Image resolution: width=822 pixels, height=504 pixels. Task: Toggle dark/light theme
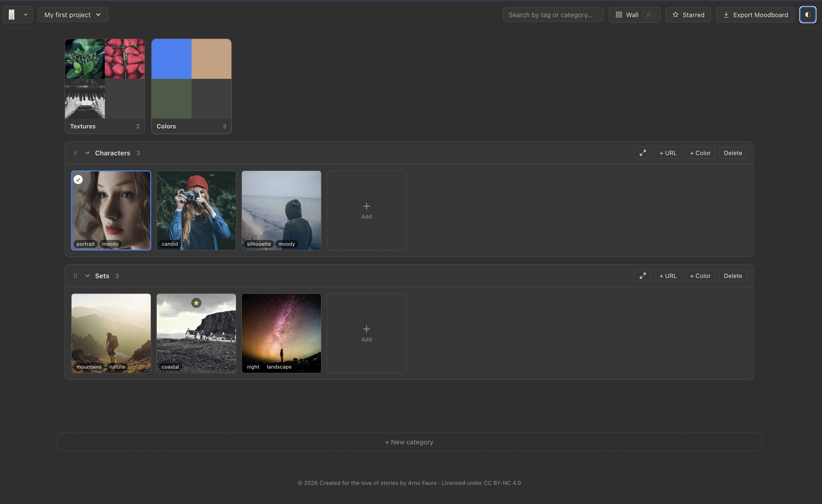[808, 15]
